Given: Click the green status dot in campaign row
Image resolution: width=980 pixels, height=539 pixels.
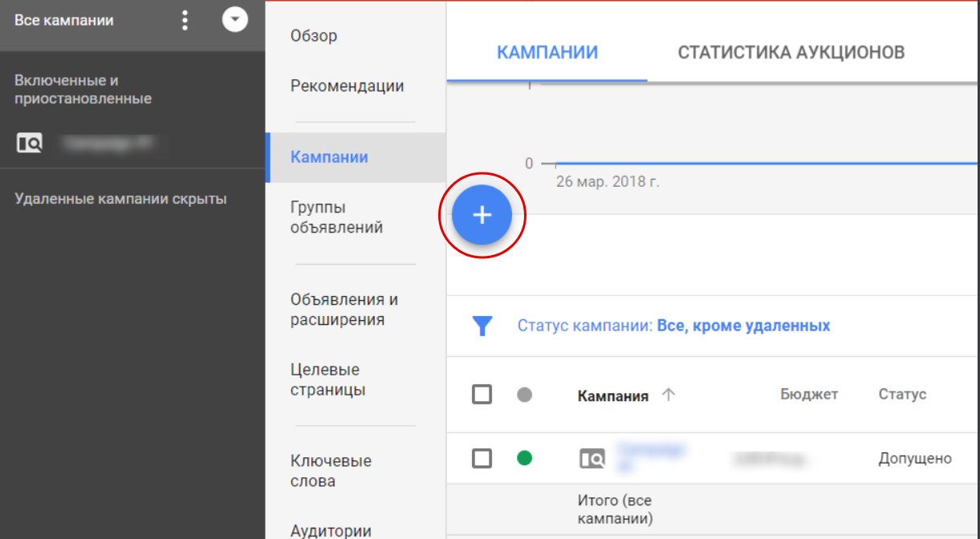Looking at the screenshot, I should pyautogui.click(x=525, y=459).
